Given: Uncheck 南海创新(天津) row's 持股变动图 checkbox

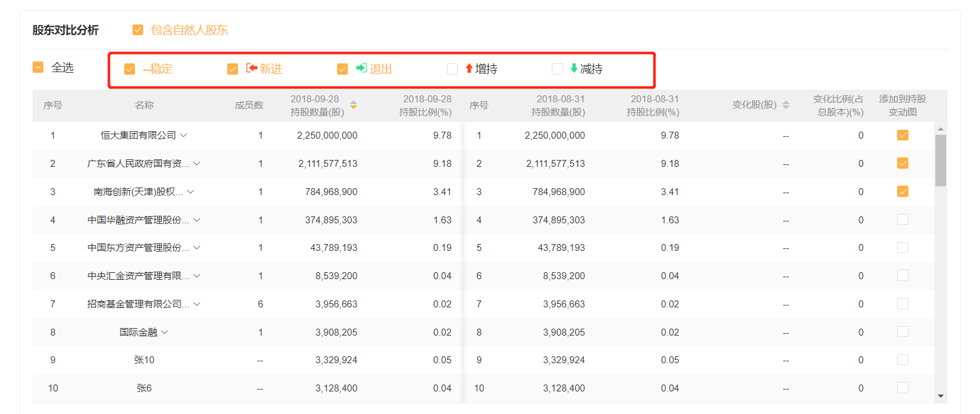Looking at the screenshot, I should [x=903, y=191].
